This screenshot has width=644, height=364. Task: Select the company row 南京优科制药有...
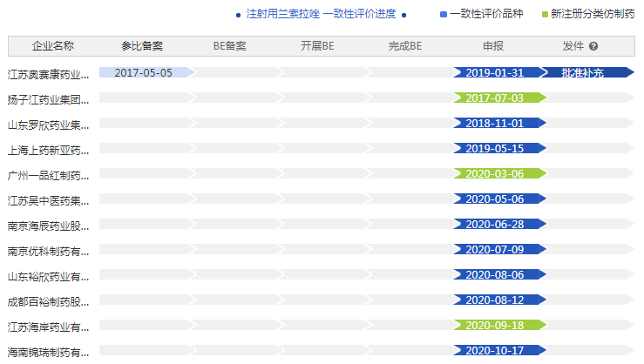click(48, 252)
